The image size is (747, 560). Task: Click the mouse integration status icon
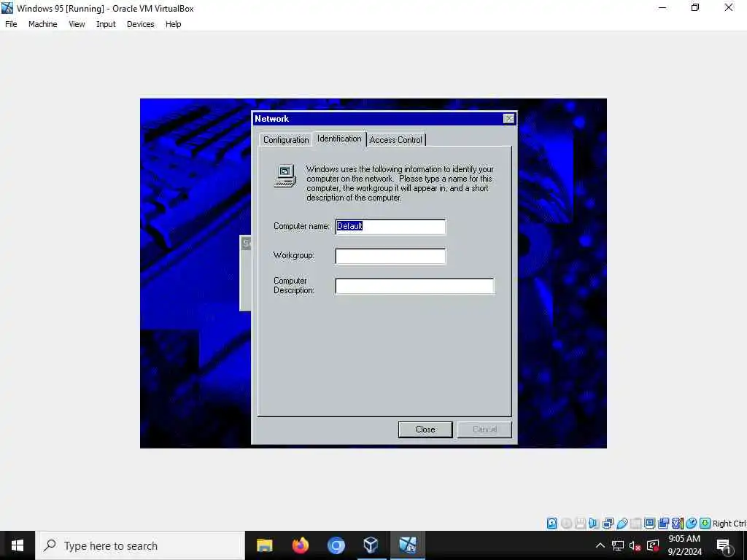[x=692, y=524]
